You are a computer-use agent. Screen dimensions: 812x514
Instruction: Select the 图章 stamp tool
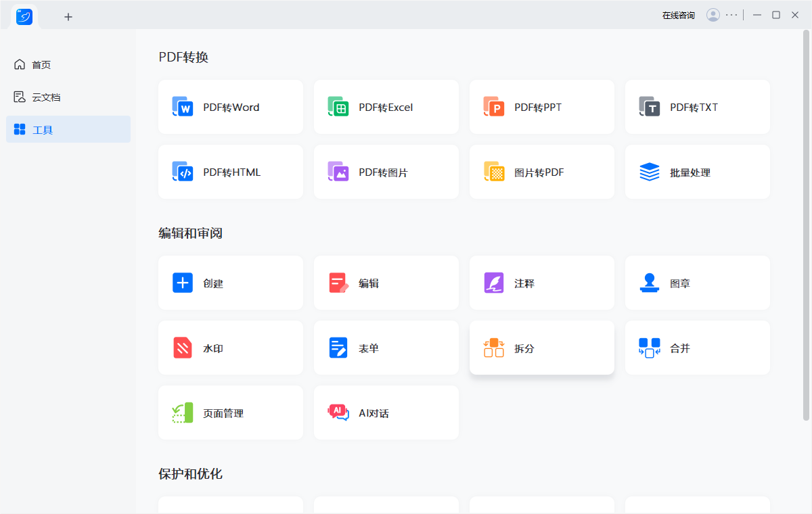(x=697, y=283)
